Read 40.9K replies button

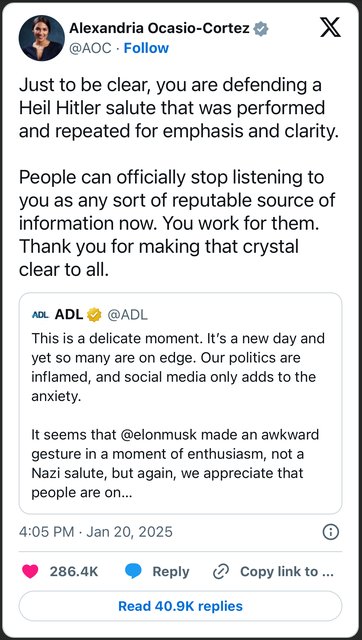pos(180,606)
